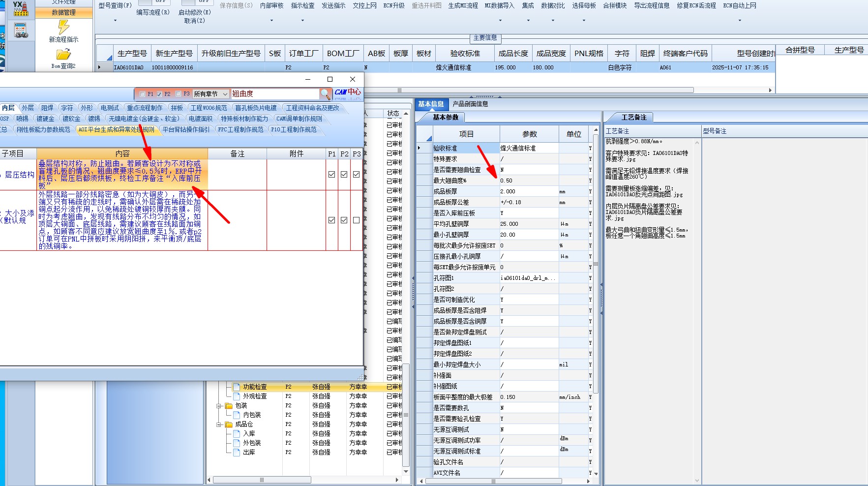The height and width of the screenshot is (486, 868).
Task: Uncheck P1 for the 外层线路 content row
Action: [x=332, y=220]
